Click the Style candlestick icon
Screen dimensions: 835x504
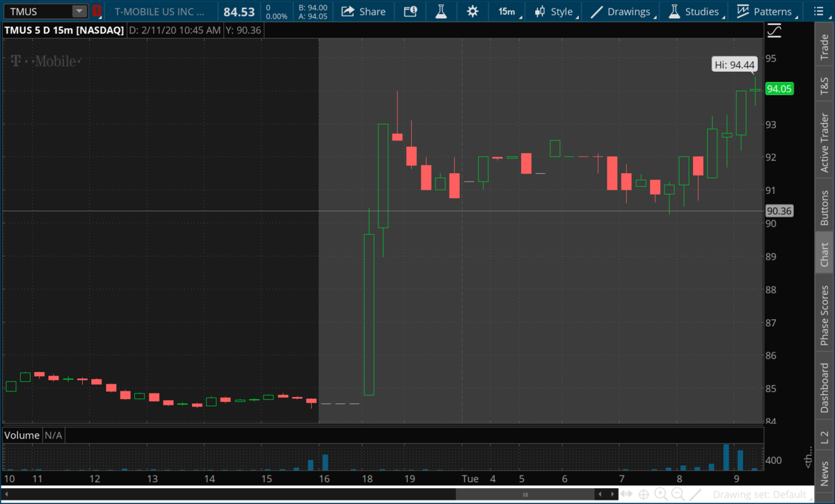(540, 11)
